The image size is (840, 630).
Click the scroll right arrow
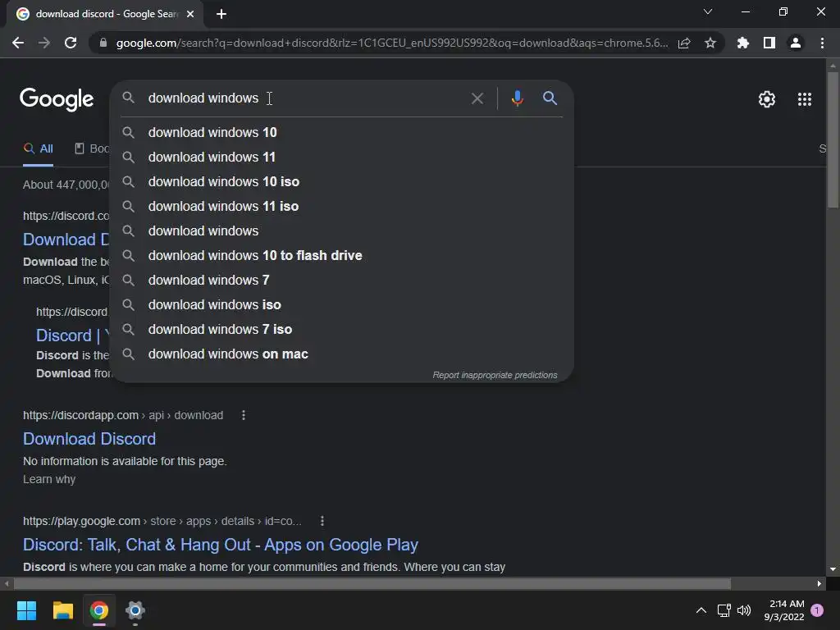[819, 583]
